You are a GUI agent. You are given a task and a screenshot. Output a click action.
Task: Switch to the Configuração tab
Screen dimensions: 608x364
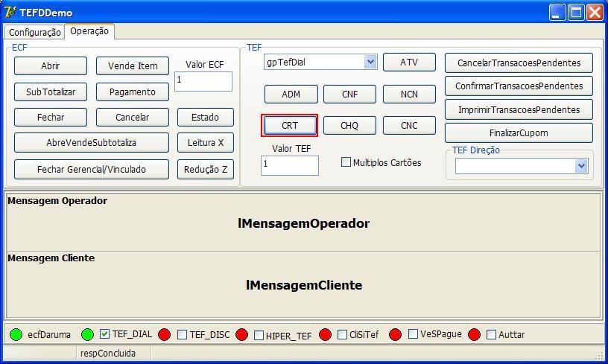coord(34,32)
